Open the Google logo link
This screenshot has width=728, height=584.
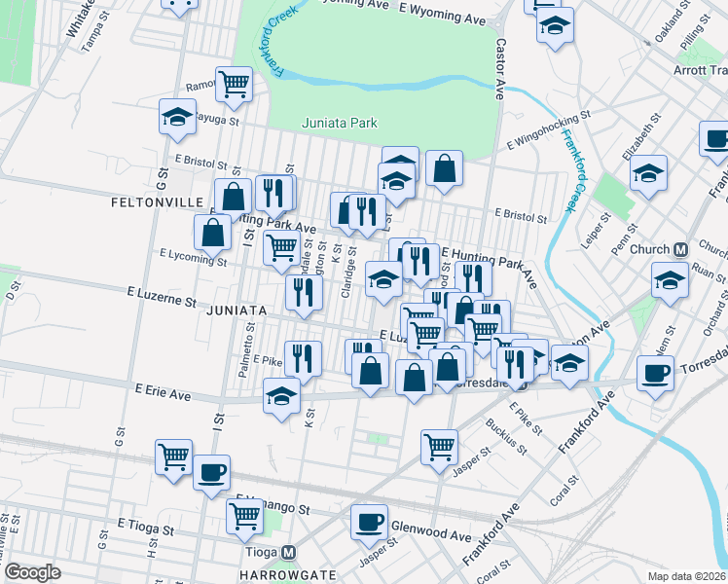[33, 572]
